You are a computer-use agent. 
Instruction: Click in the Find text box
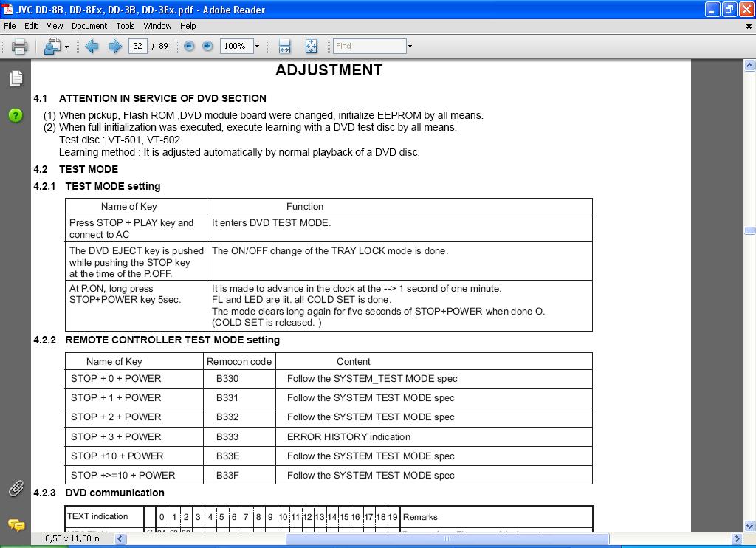[x=369, y=46]
